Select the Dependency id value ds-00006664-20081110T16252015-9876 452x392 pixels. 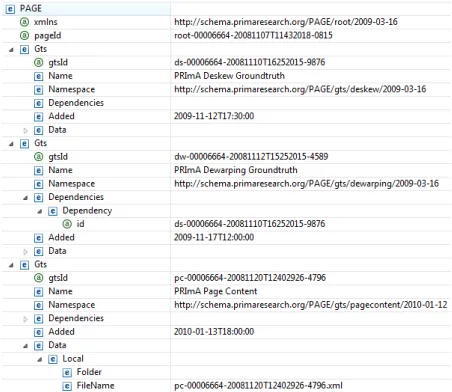point(250,224)
